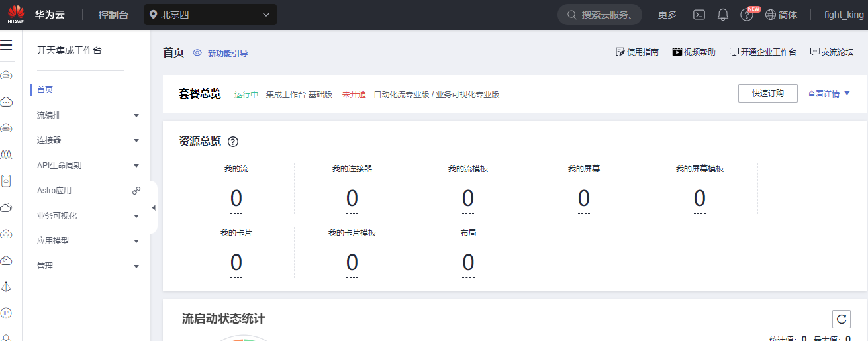
Task: Open 管理 in the sidebar
Action: (45, 266)
